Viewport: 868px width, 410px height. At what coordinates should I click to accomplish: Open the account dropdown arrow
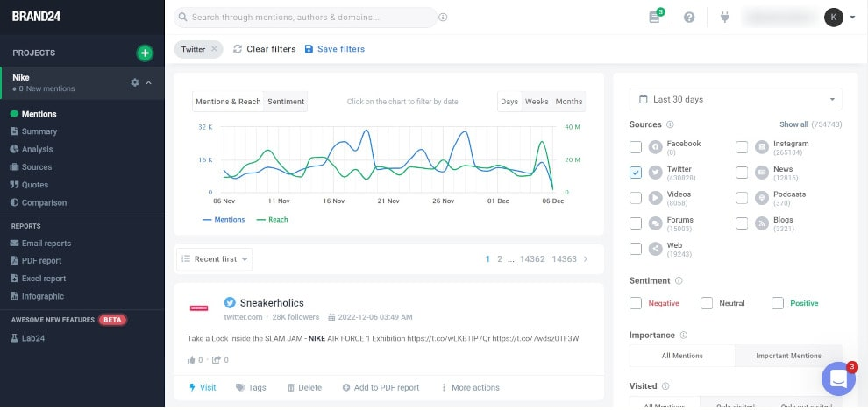(852, 18)
